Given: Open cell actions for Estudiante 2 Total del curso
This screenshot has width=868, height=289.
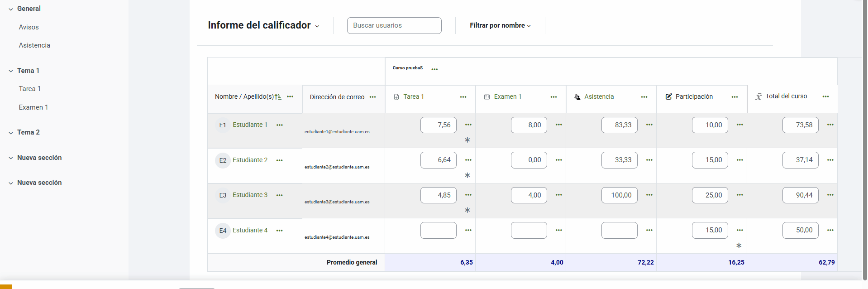Looking at the screenshot, I should [x=830, y=160].
